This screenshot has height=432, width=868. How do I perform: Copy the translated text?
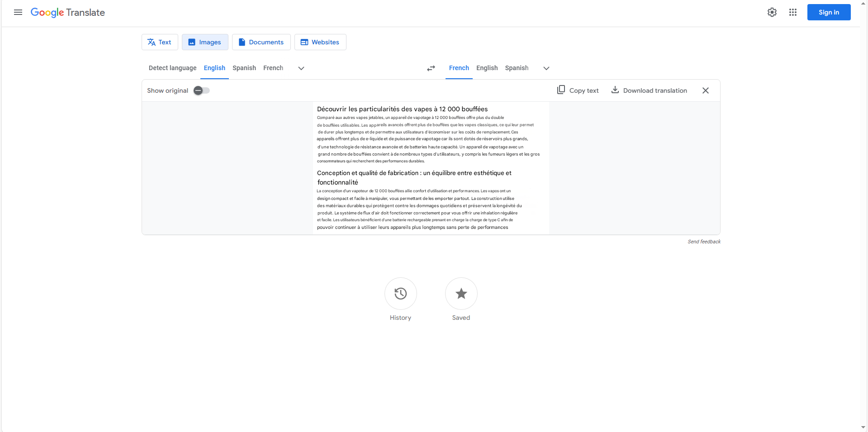tap(578, 90)
